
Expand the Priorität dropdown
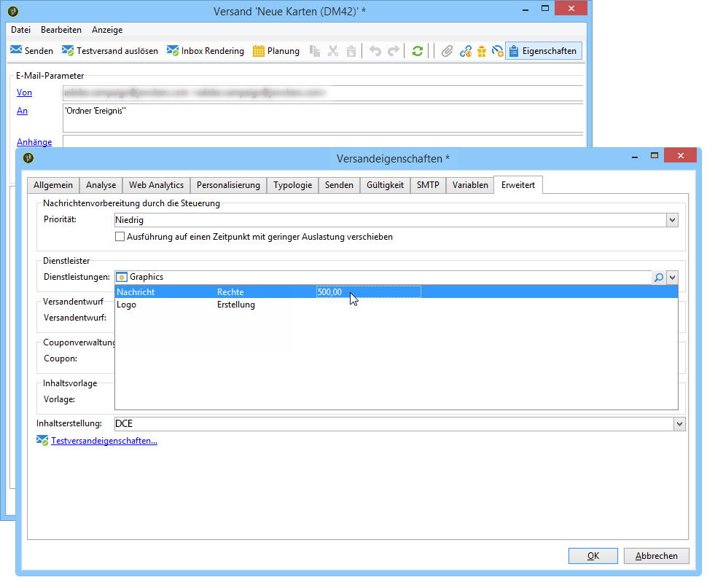(672, 220)
